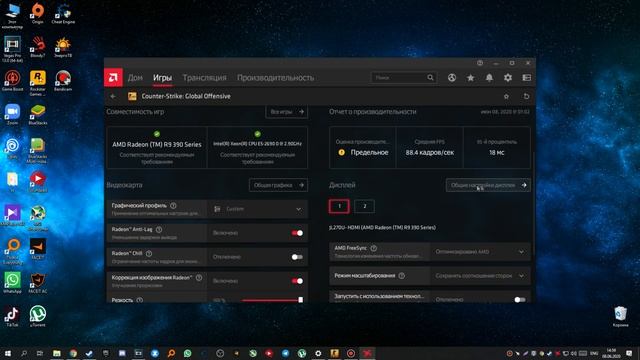The width and height of the screenshot is (640, 360).
Task: Click the help question mark in title bar
Action: tap(480, 63)
